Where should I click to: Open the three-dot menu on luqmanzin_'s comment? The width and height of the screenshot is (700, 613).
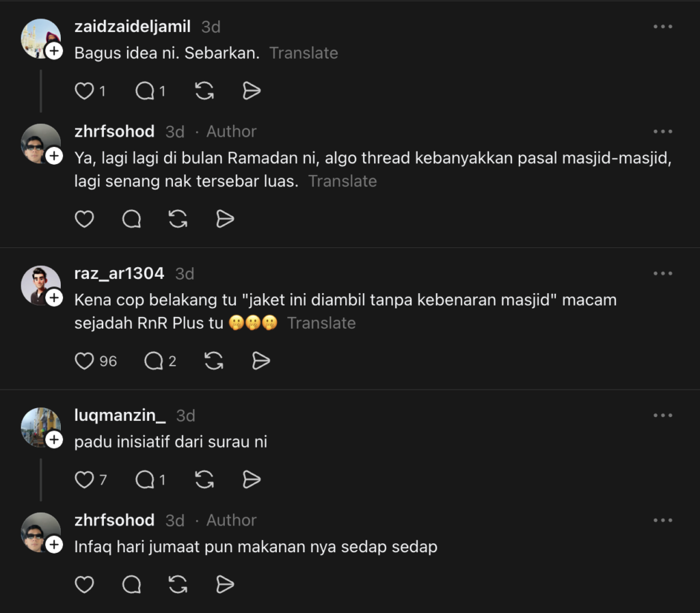coord(662,415)
